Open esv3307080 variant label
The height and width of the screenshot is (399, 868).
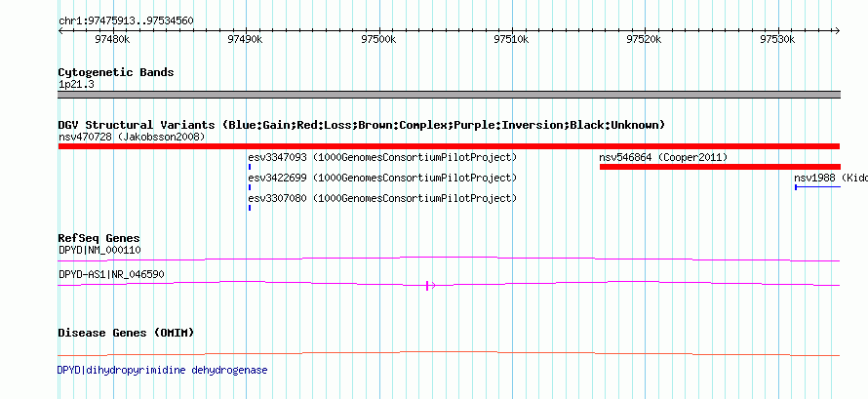coord(382,198)
